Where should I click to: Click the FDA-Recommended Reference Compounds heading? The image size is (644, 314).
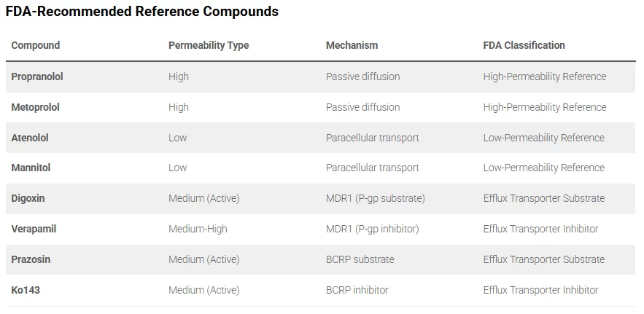(x=142, y=12)
